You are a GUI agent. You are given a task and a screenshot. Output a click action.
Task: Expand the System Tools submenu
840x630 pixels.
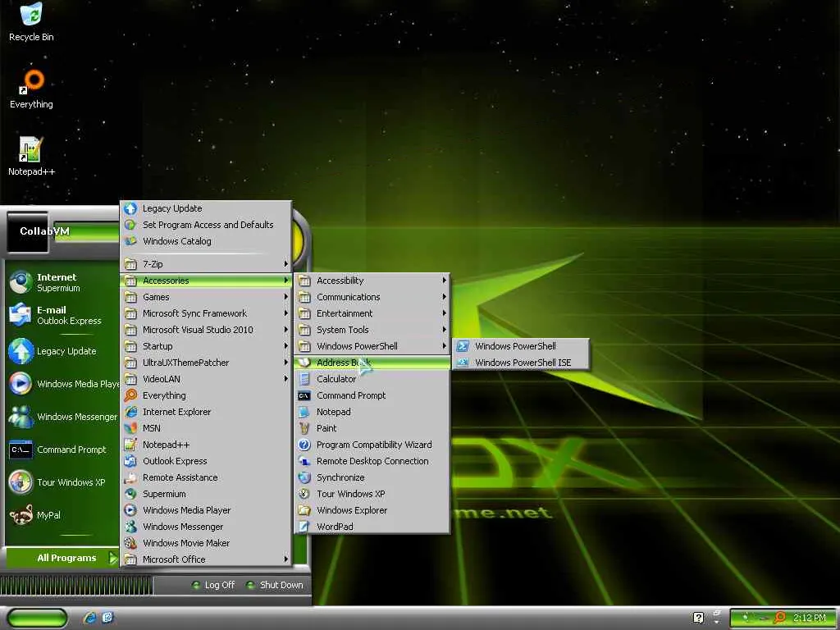click(x=372, y=330)
